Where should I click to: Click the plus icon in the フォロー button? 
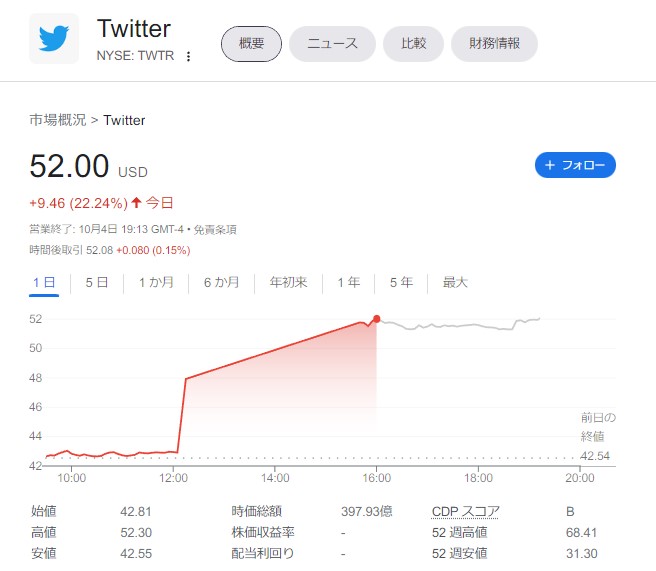pos(550,165)
